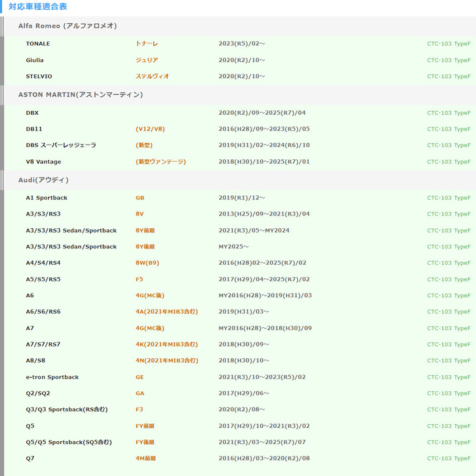Image resolution: width=476 pixels, height=476 pixels.
Task: Click date 2013(H25)/09~2021(R3)/04
Action: click(x=264, y=214)
